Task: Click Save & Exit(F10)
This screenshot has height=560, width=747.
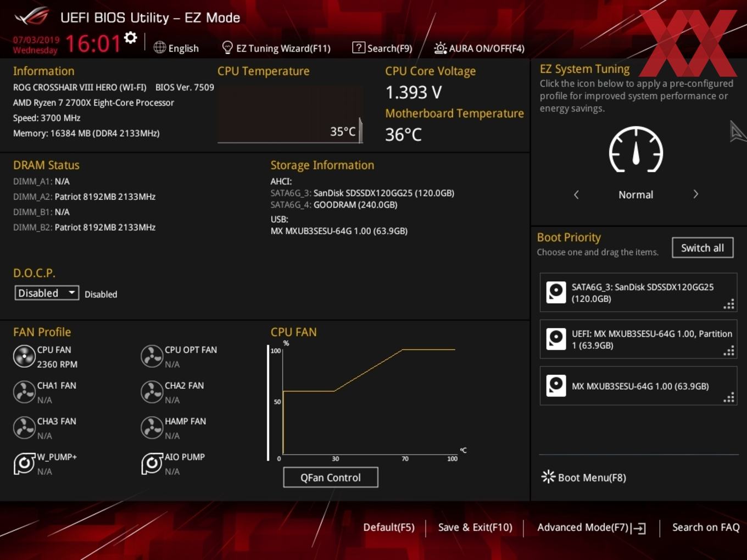Action: coord(475,527)
